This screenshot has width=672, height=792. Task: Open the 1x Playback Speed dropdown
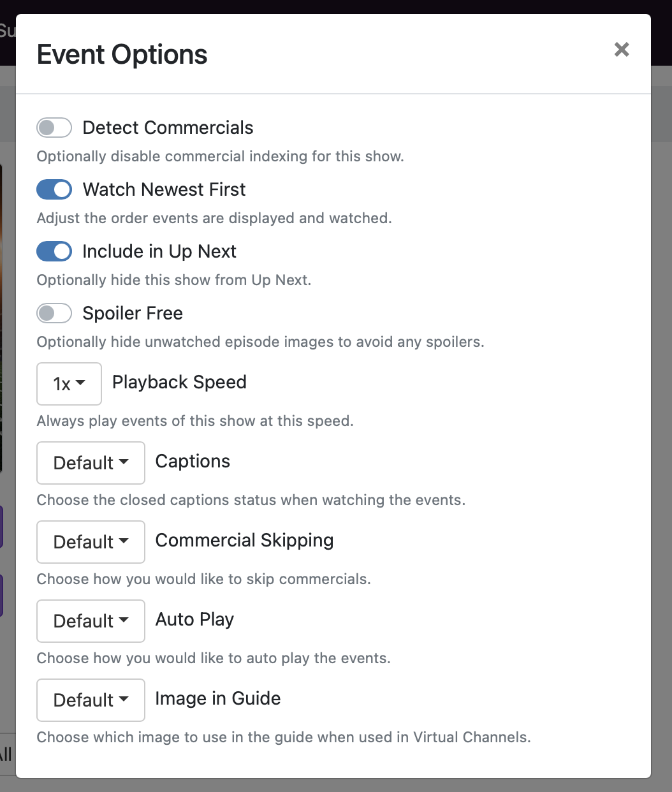click(x=69, y=384)
